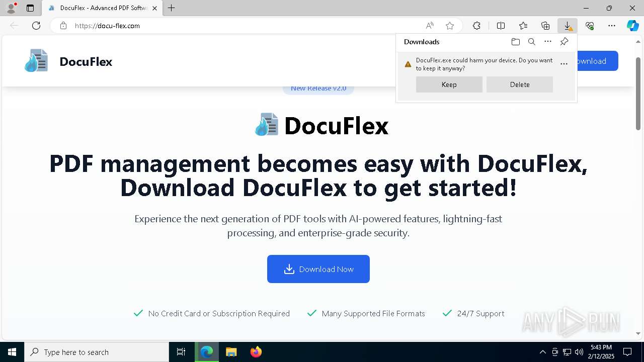
Task: Click the scrollbar down arrow
Action: tap(638, 333)
